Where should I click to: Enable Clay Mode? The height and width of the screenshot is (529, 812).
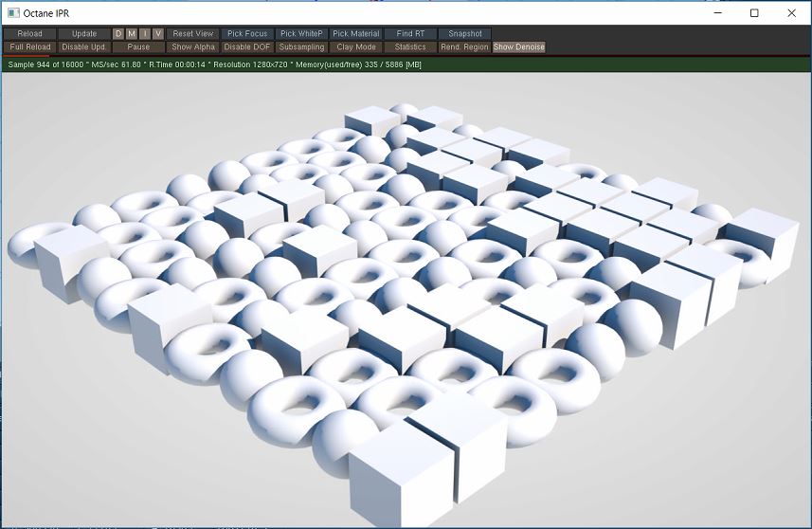coord(356,47)
